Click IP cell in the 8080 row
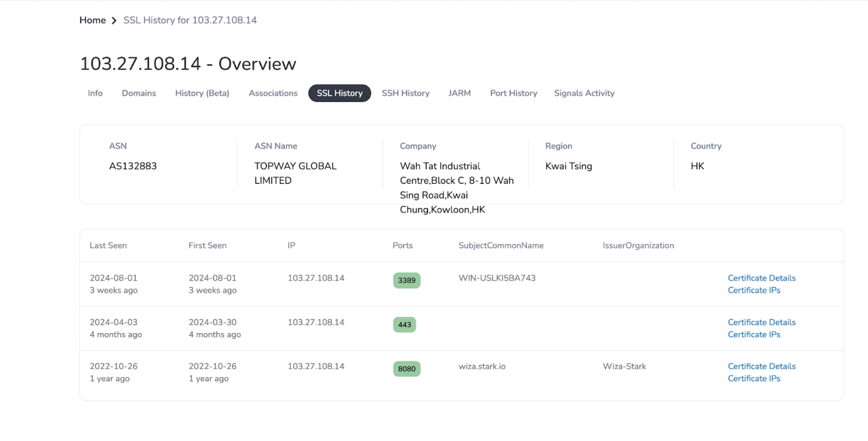Viewport: 868px width, 441px height. coord(316,366)
